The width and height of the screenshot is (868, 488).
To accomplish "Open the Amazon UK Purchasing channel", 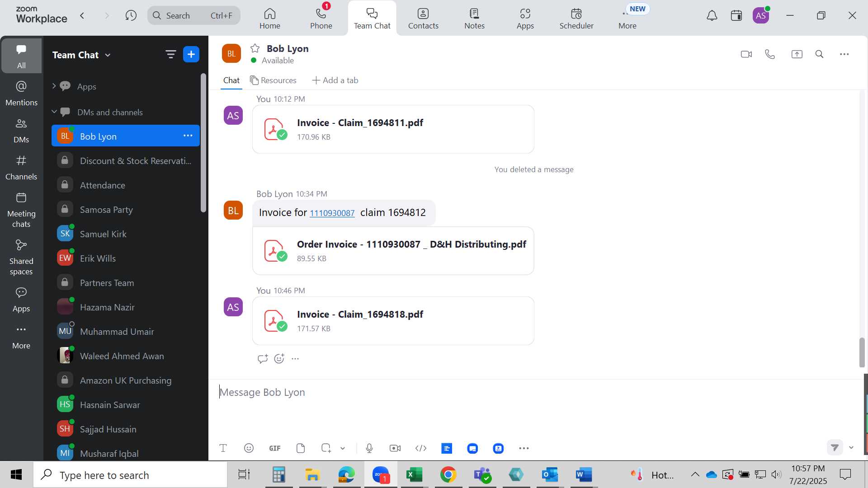I will tap(126, 380).
